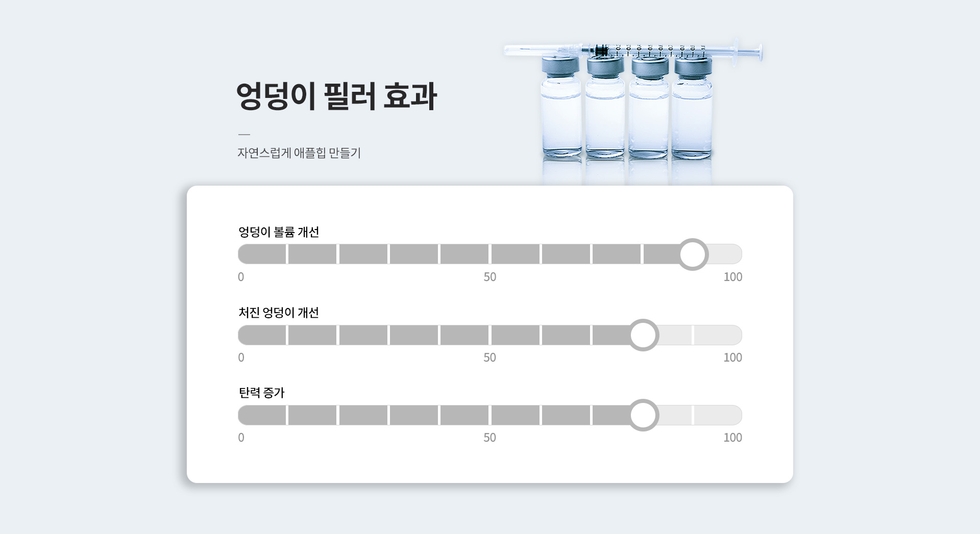The image size is (980, 534).
Task: Click the short dash divider under the heading
Action: (244, 135)
